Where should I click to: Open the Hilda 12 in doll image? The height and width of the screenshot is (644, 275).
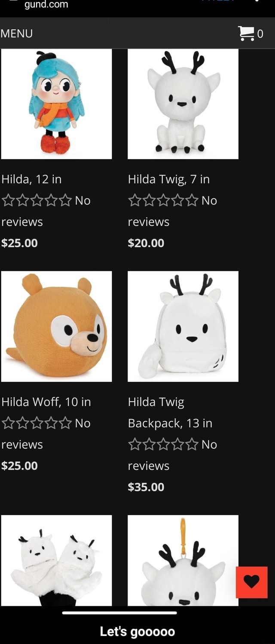pyautogui.click(x=57, y=104)
